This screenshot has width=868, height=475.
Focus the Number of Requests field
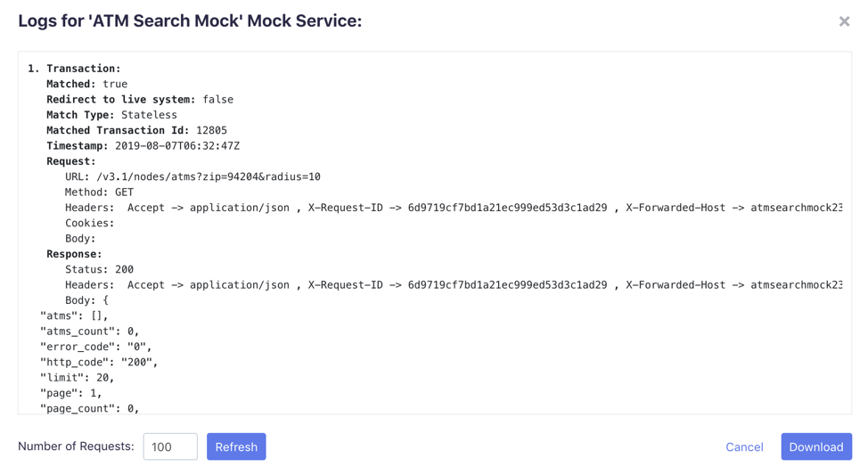[x=170, y=446]
